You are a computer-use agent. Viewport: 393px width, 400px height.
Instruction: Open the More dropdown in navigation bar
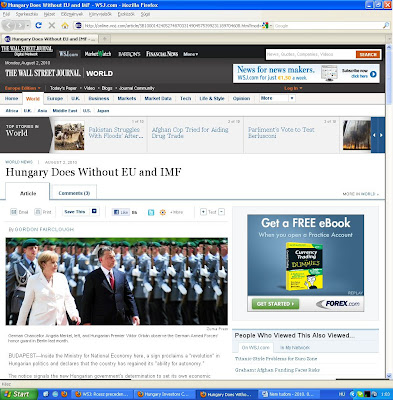point(277,98)
